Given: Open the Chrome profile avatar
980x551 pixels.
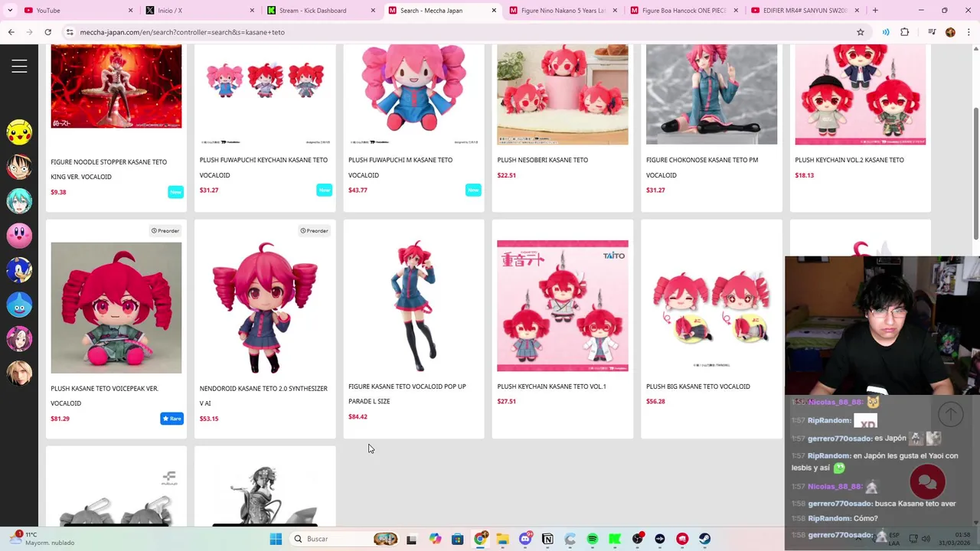Looking at the screenshot, I should pyautogui.click(x=950, y=32).
